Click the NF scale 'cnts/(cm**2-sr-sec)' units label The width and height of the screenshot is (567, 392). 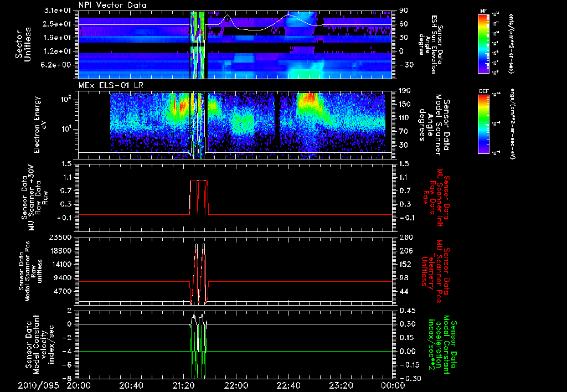click(x=511, y=43)
